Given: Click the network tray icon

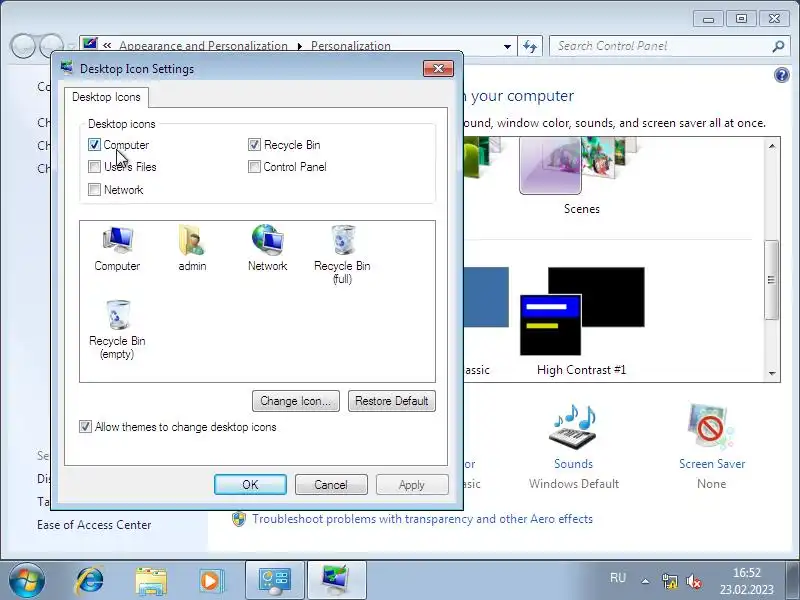Looking at the screenshot, I should click(669, 581).
